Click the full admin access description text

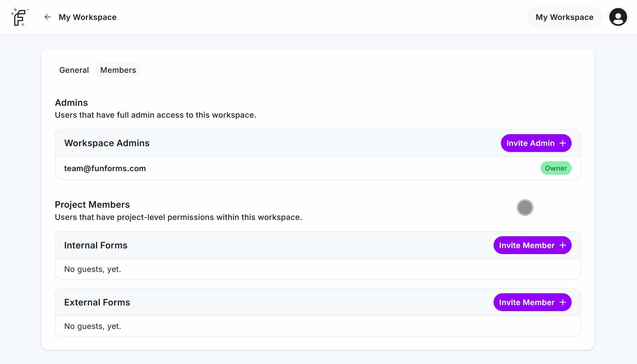tap(155, 115)
